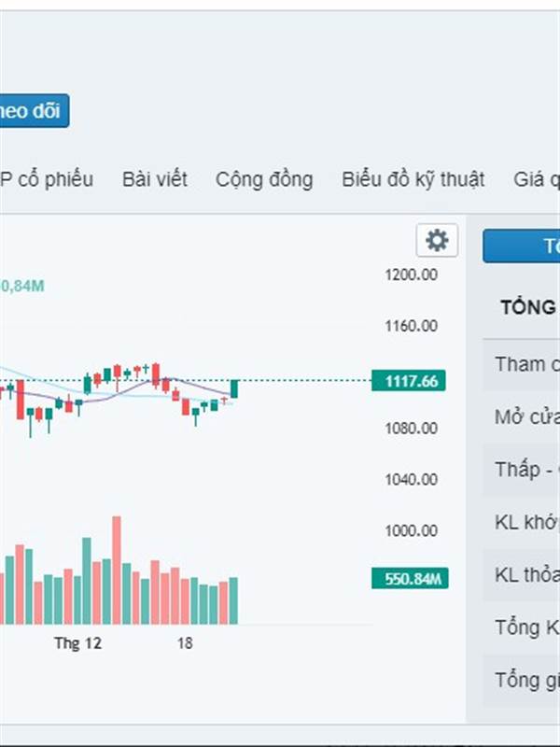
Task: Click the green 1117.66 price label
Action: [x=409, y=381]
